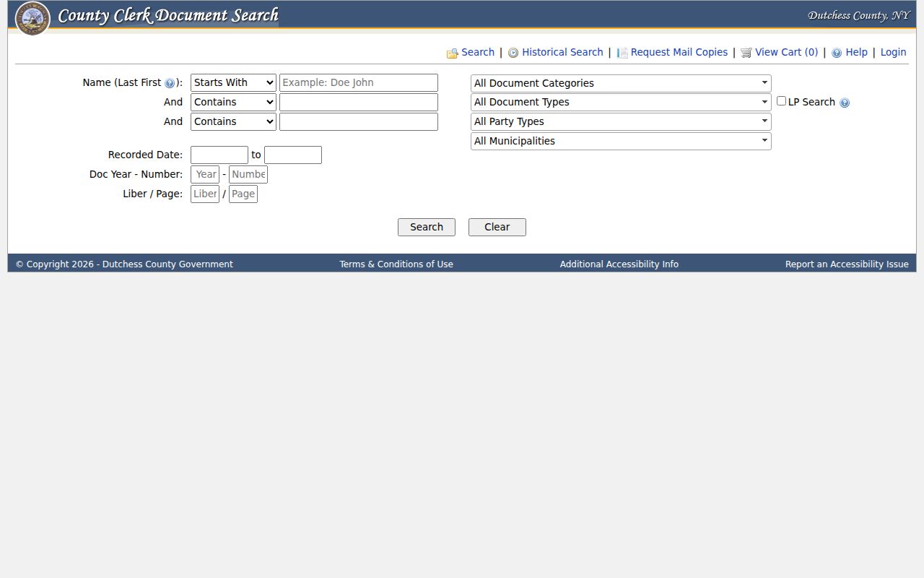The image size is (924, 578).
Task: Go to the Login link
Action: 893,52
